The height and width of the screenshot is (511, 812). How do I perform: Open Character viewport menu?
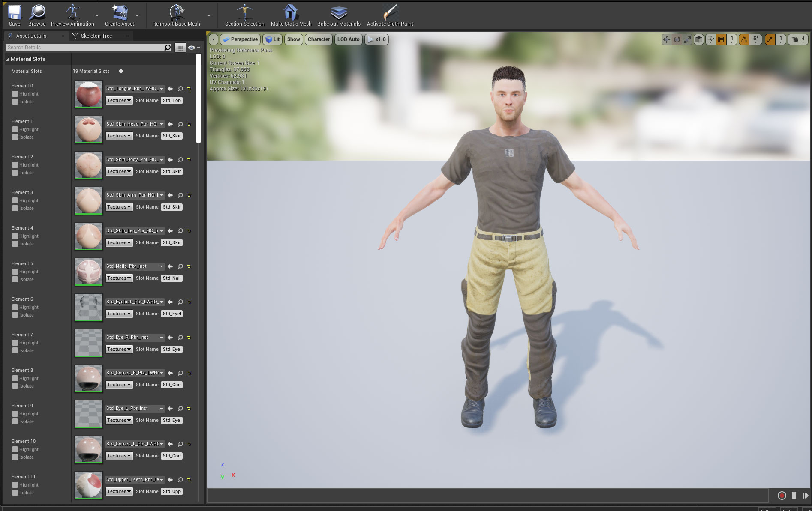coord(319,39)
